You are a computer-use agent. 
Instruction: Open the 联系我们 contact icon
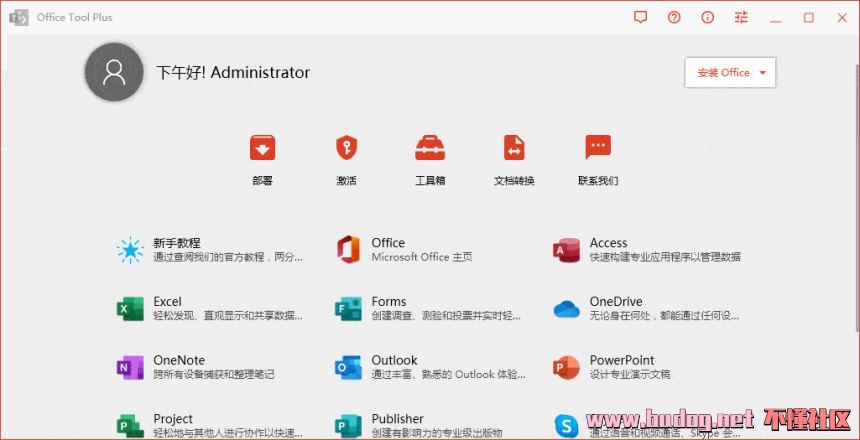(x=598, y=148)
